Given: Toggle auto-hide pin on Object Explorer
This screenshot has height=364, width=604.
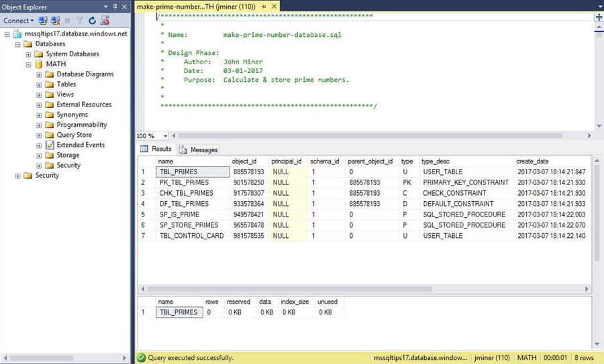Looking at the screenshot, I should [x=115, y=6].
